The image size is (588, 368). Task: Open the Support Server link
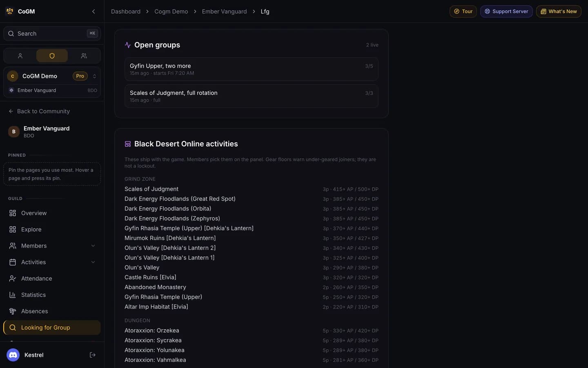click(x=506, y=11)
